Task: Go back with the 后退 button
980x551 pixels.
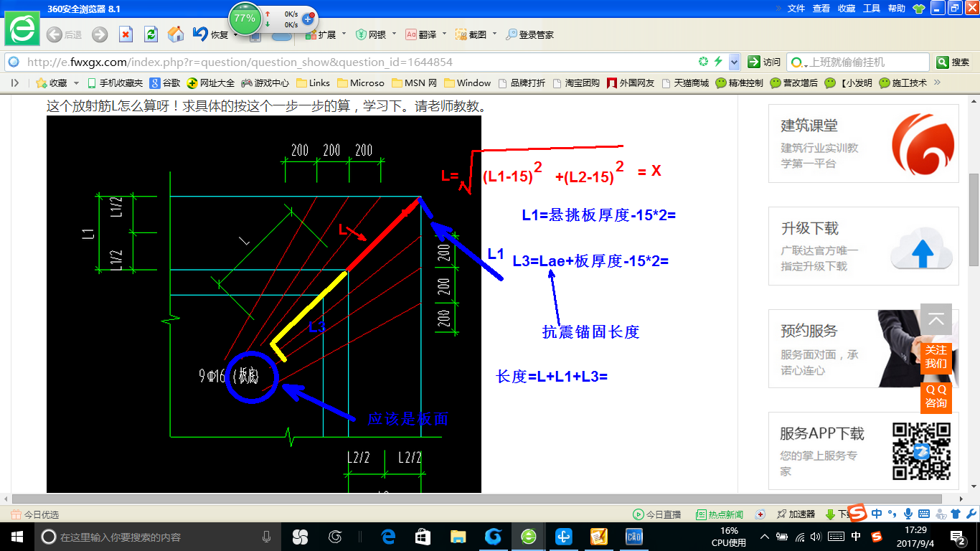Action: click(64, 34)
